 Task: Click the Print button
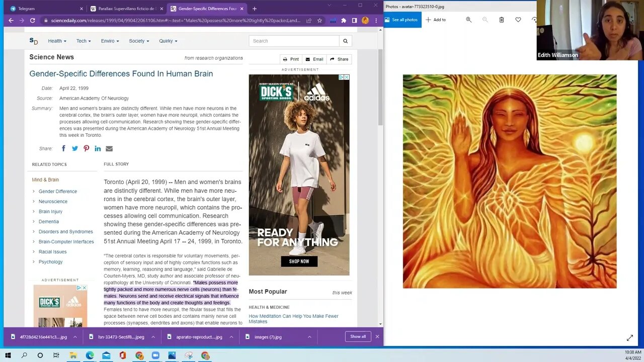point(291,59)
